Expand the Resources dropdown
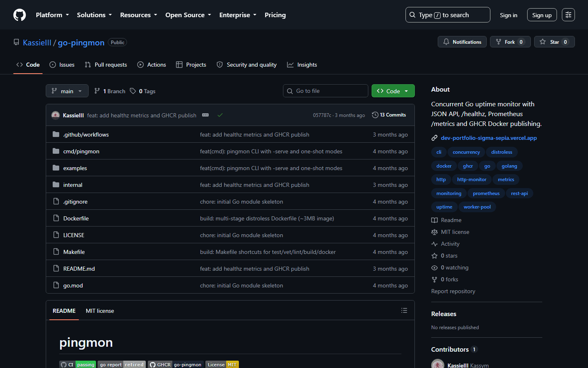Image resolution: width=588 pixels, height=368 pixels. coord(138,15)
